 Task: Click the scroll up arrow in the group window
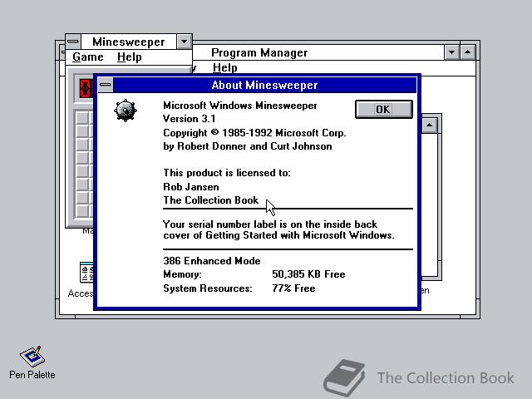430,126
